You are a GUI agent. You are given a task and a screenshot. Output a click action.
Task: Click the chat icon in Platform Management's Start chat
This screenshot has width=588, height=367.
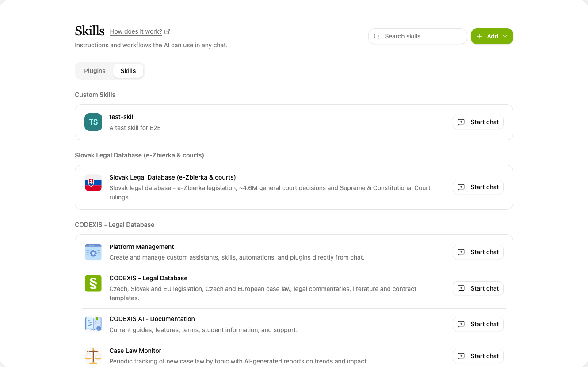[461, 252]
